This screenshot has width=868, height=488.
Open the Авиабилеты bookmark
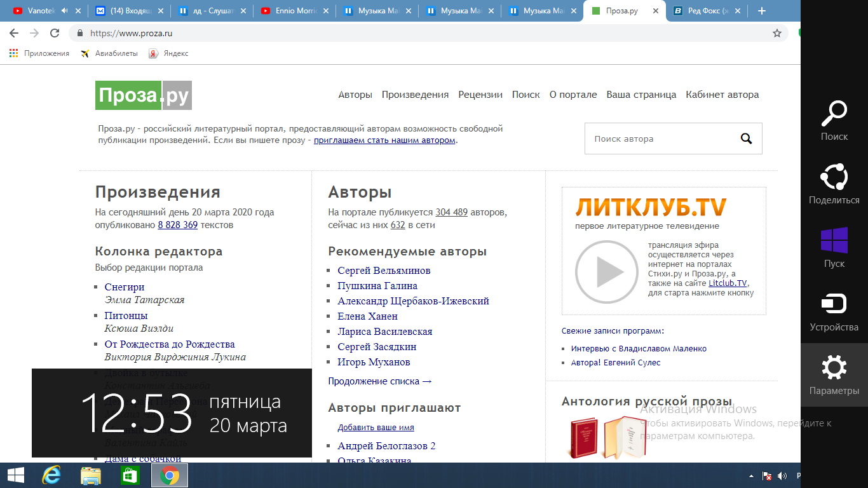[x=109, y=53]
